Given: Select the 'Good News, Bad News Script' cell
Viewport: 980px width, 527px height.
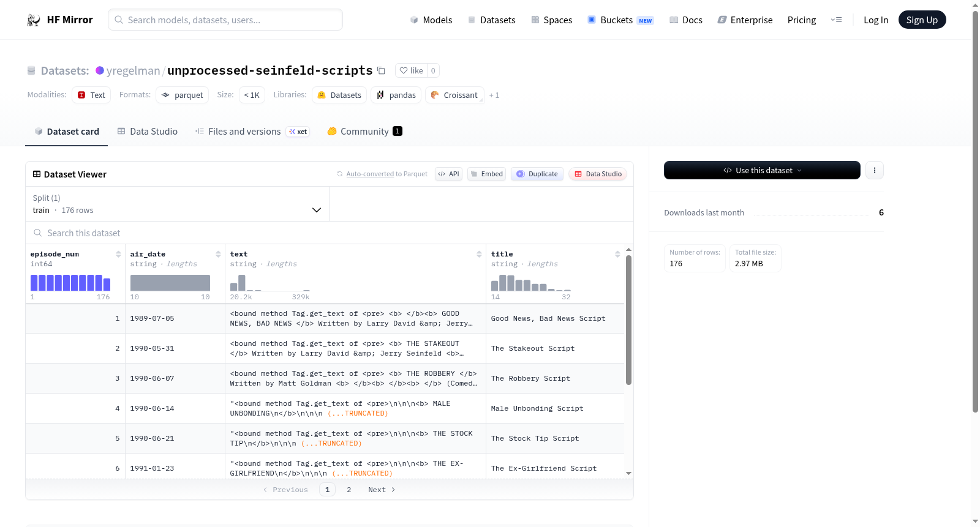Looking at the screenshot, I should pyautogui.click(x=555, y=318).
